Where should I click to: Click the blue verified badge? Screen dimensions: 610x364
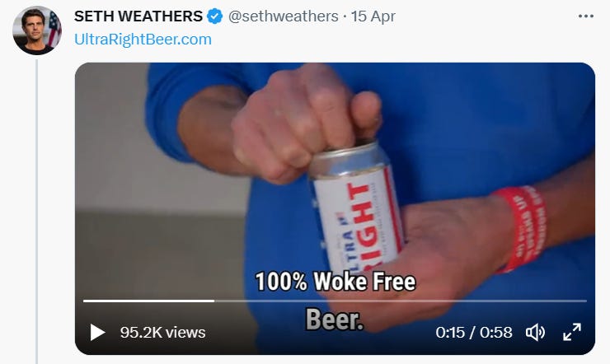tap(214, 16)
